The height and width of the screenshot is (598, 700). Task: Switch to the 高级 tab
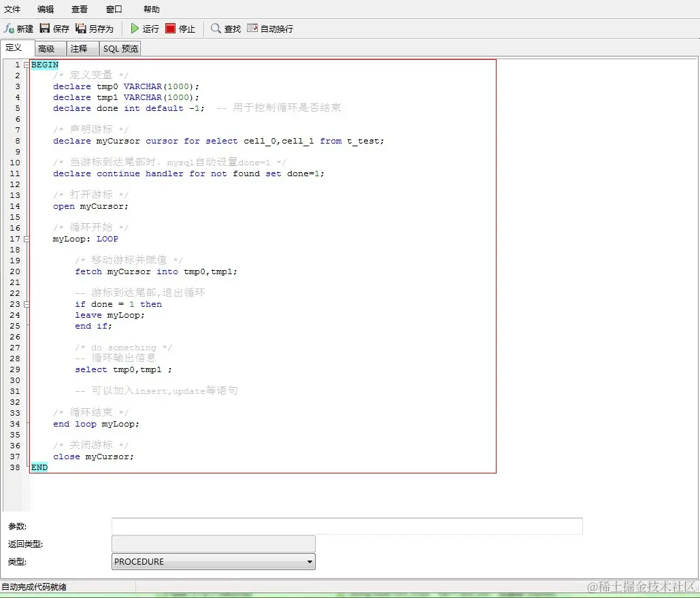[x=50, y=48]
